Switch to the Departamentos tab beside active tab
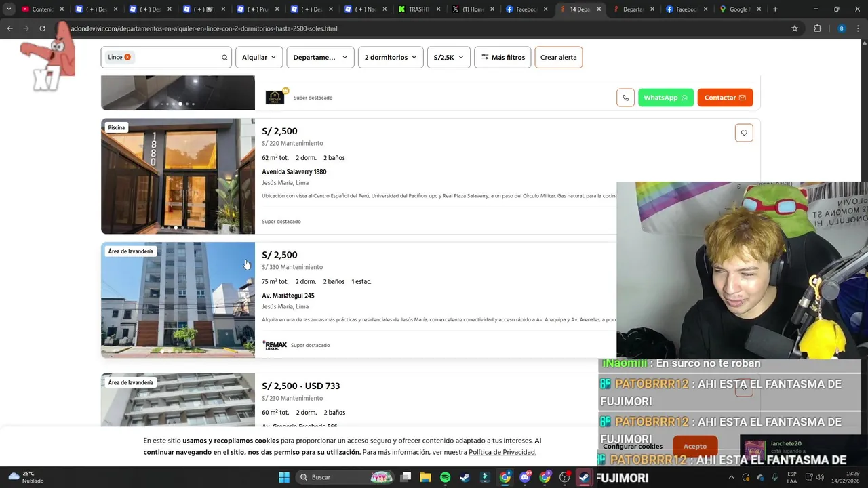Viewport: 868px width, 488px height. 633,9
